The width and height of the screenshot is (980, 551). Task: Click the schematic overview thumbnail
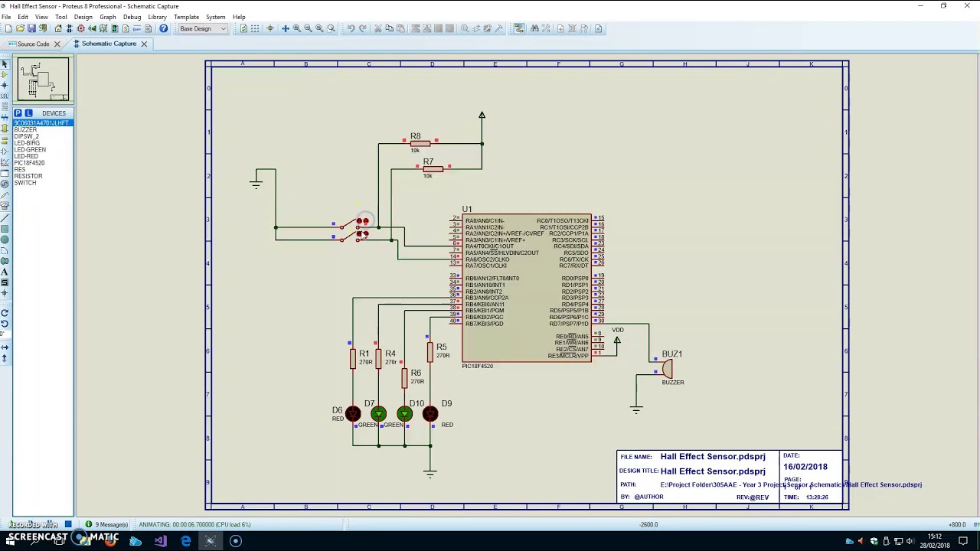(44, 80)
